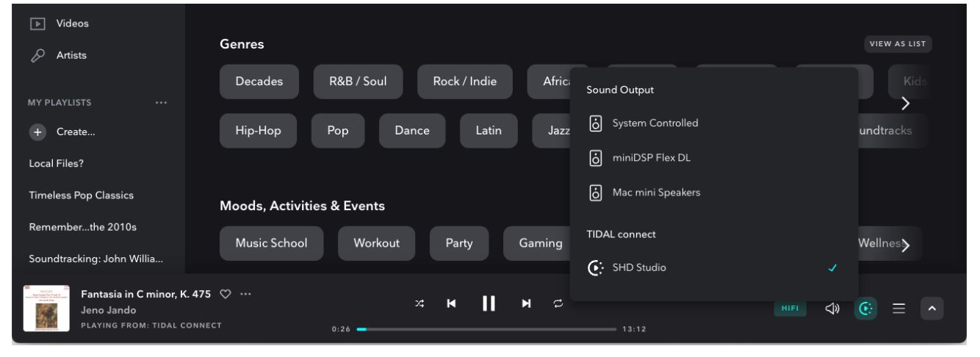Open the Remember...the 2010s playlist
Image resolution: width=980 pixels, height=357 pixels.
coord(82,226)
